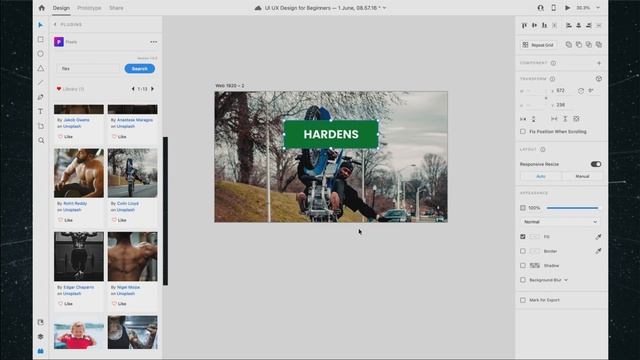
Task: Click the Exclude Overlap boolean icon
Action: pyautogui.click(x=599, y=44)
